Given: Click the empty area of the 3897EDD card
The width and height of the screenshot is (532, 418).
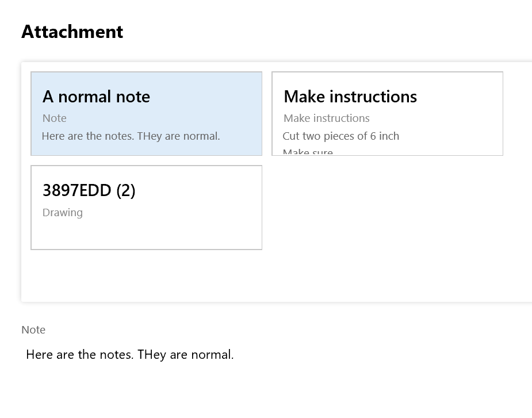Looking at the screenshot, I should (146, 236).
